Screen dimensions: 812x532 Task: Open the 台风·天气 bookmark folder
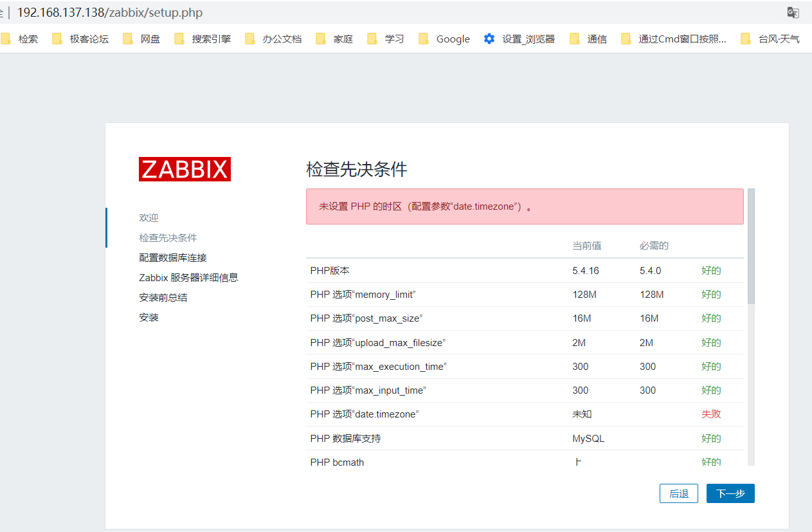coord(770,39)
